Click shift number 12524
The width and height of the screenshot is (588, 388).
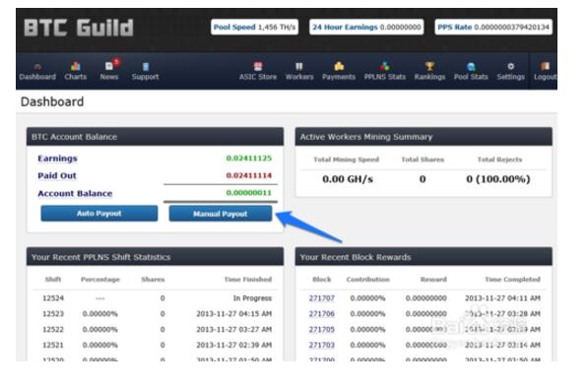point(53,298)
